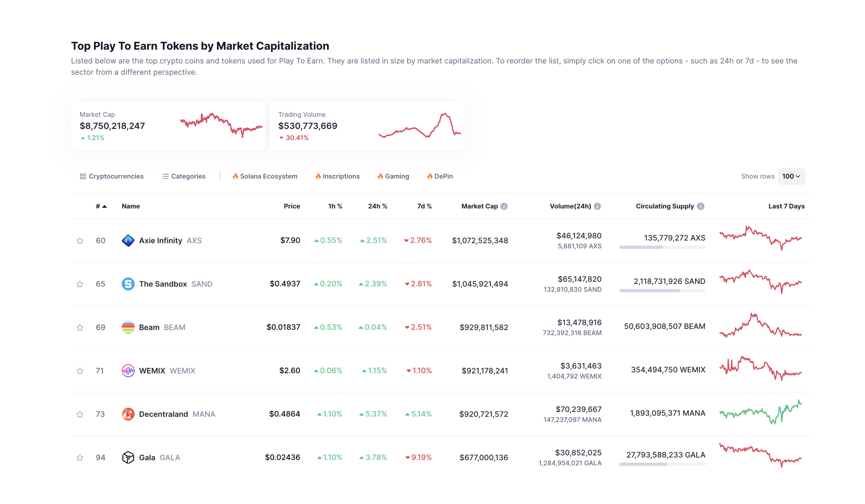
Task: Open the Solana Ecosystem category
Action: point(265,176)
